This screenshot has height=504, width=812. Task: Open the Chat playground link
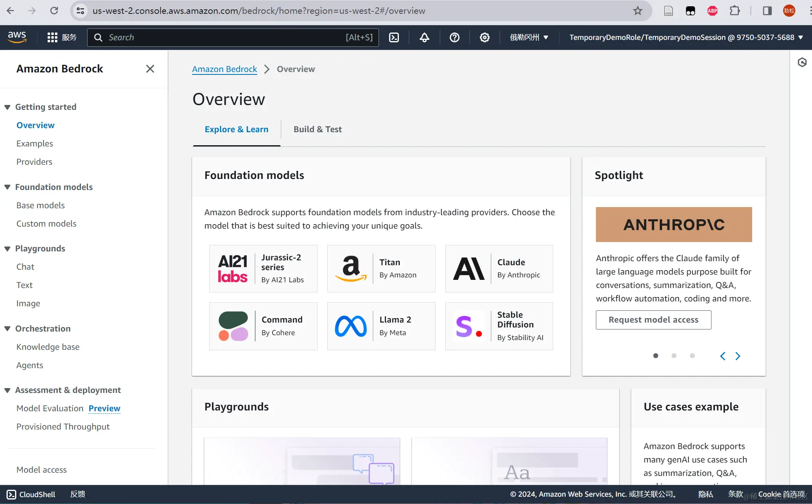pos(25,267)
